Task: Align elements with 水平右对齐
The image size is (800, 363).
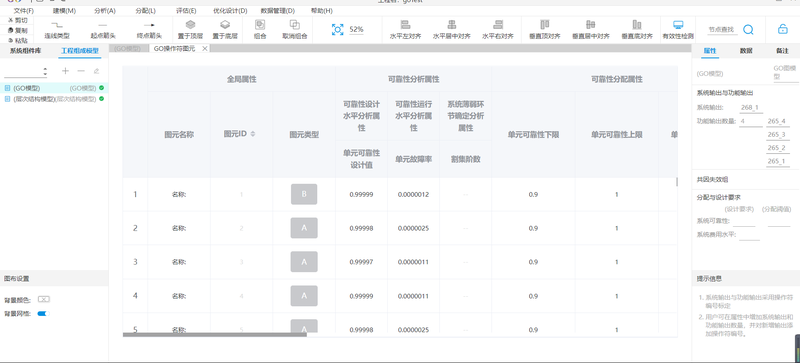Action: pos(498,30)
